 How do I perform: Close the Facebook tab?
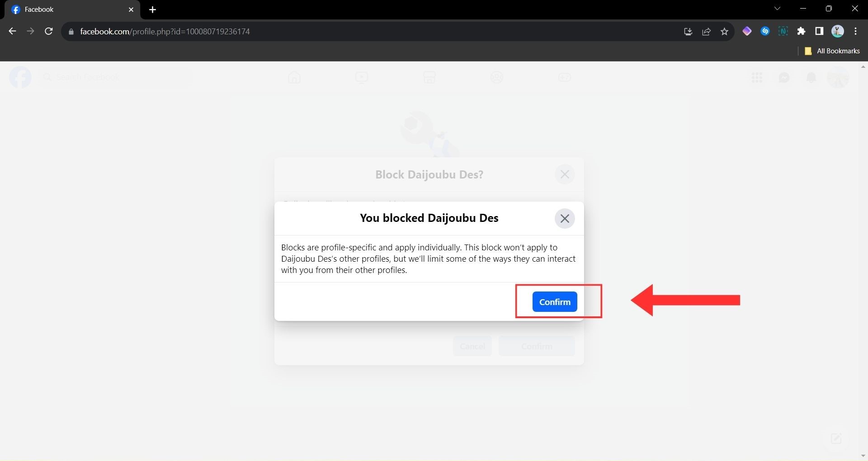[x=131, y=9]
